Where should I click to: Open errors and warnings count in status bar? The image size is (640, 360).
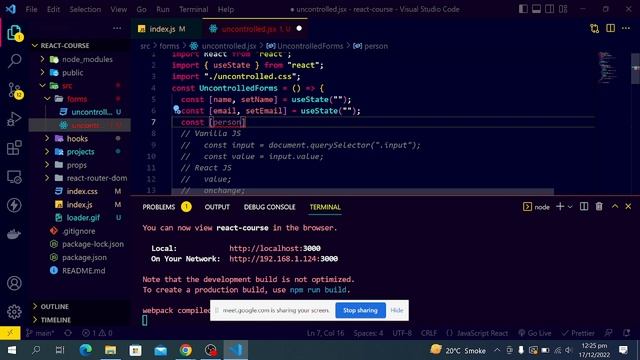pos(97,333)
